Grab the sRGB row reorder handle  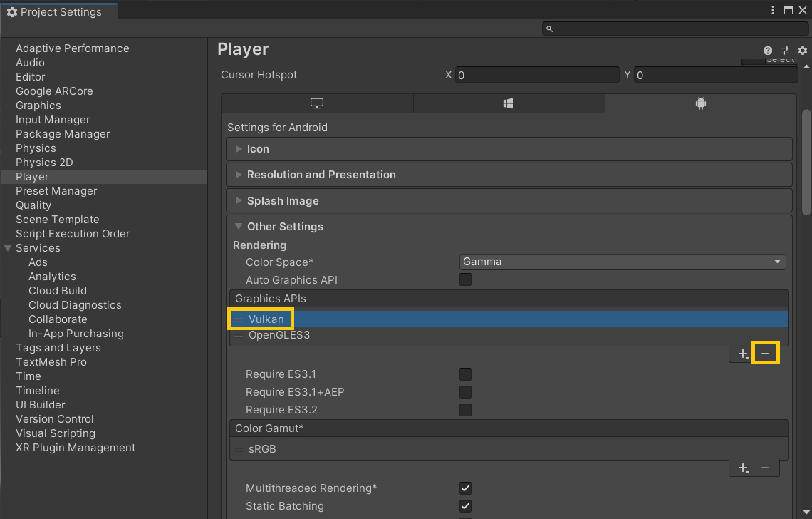pyautogui.click(x=239, y=449)
